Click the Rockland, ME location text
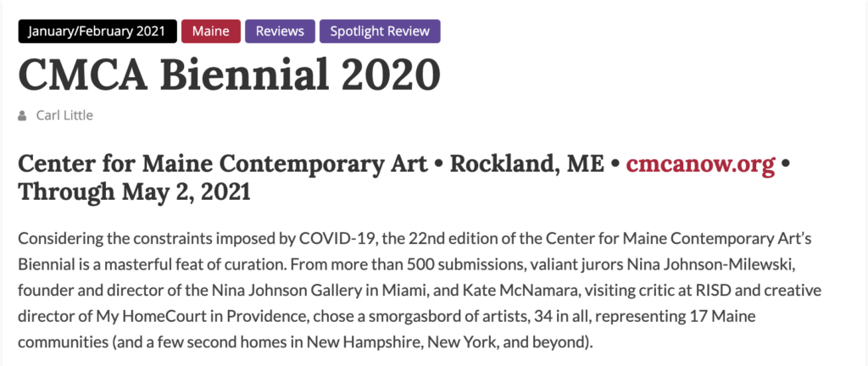868x366 pixels. 527,164
